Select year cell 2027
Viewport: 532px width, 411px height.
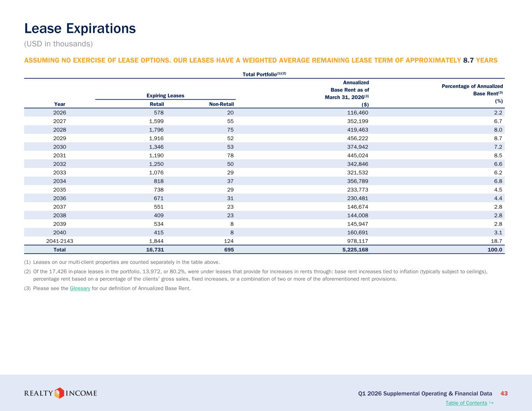[x=60, y=121]
